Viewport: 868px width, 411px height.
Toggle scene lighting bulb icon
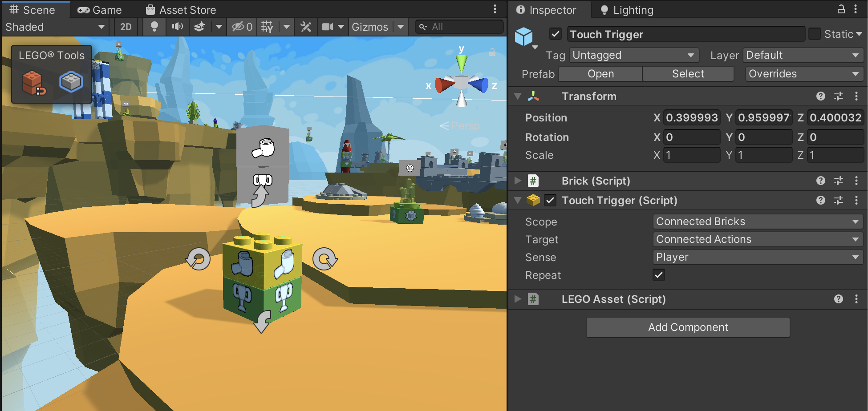[x=154, y=27]
